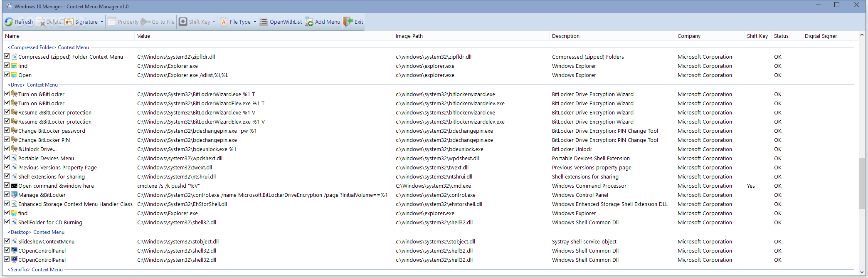
Task: Select the <Drive> Context Menu group header
Action: pos(33,85)
